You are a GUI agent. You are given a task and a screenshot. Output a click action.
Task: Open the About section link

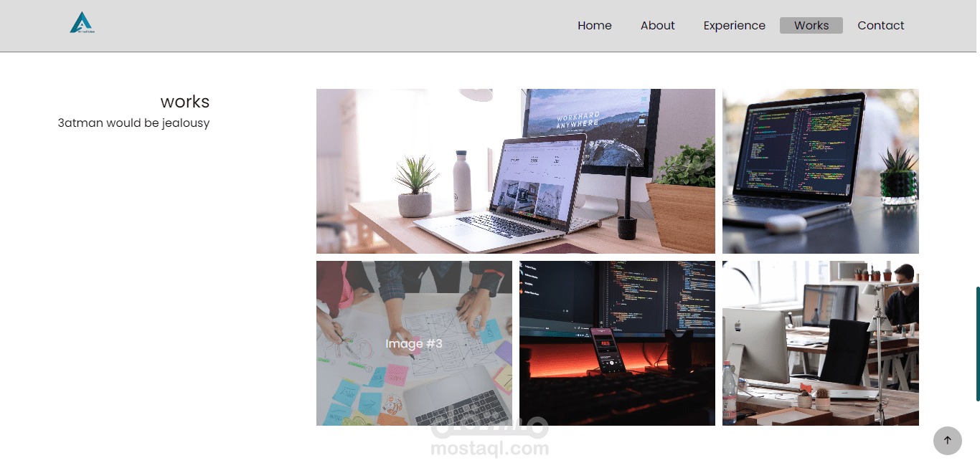657,25
